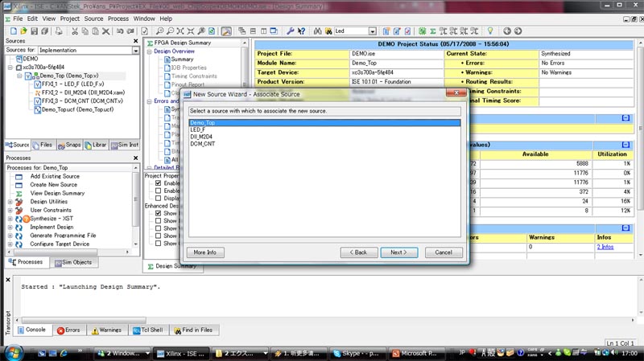Viewport: 644px width, 361px height.
Task: Expand the User Constraints process node
Action: pyautogui.click(x=10, y=211)
